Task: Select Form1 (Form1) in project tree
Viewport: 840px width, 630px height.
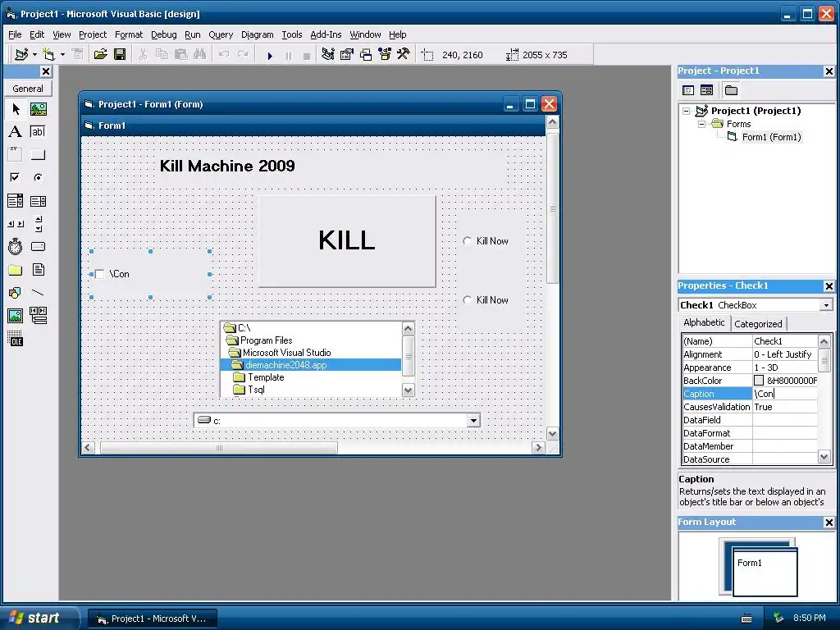Action: (771, 137)
